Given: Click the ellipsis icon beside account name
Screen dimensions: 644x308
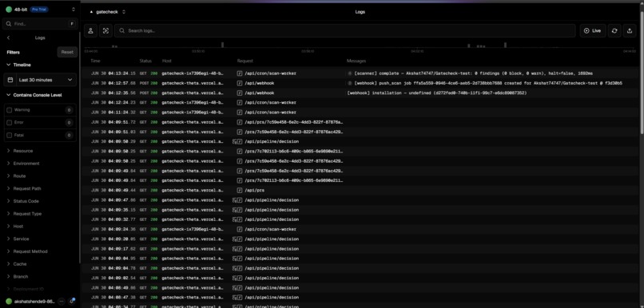Looking at the screenshot, I should pos(62,302).
